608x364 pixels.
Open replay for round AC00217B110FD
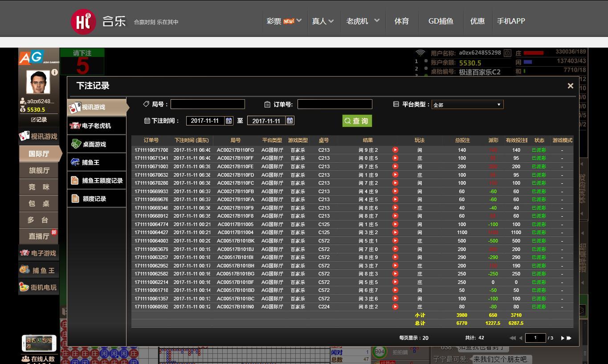point(395,175)
